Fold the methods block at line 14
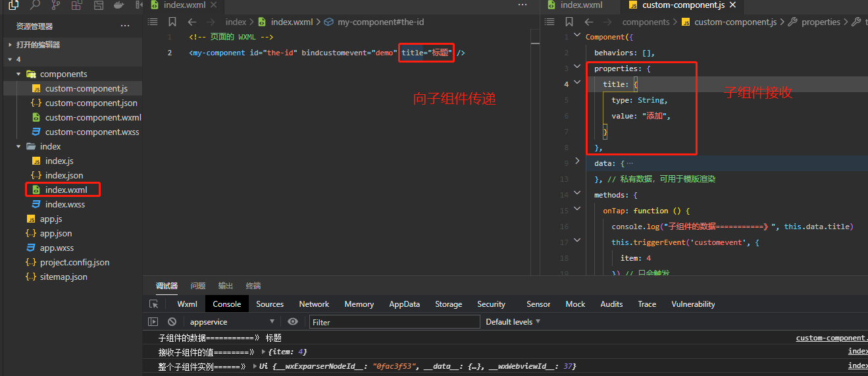The height and width of the screenshot is (376, 868). click(x=577, y=194)
